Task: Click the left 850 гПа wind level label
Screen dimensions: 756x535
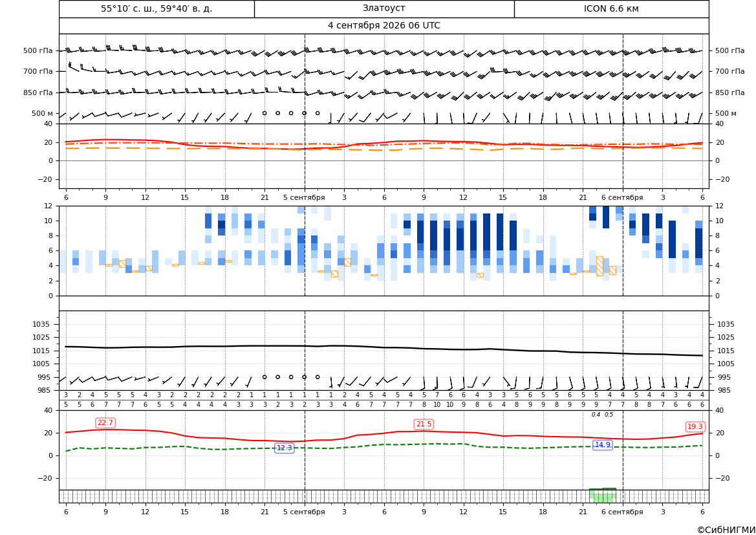Action: (38, 93)
